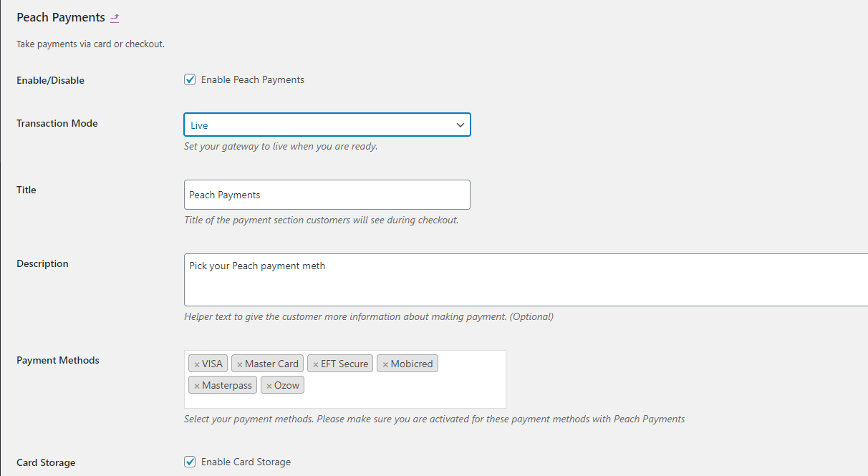Click 'Set your gateway to live' help text

click(x=281, y=146)
